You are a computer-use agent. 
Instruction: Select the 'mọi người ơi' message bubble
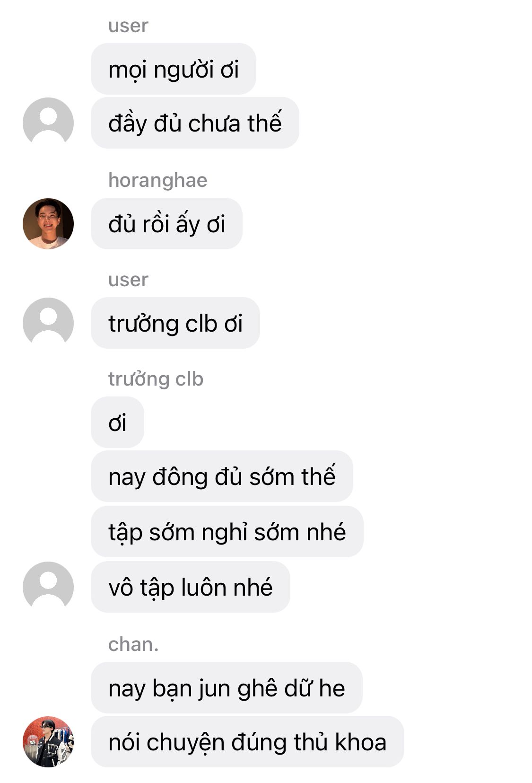tap(174, 69)
